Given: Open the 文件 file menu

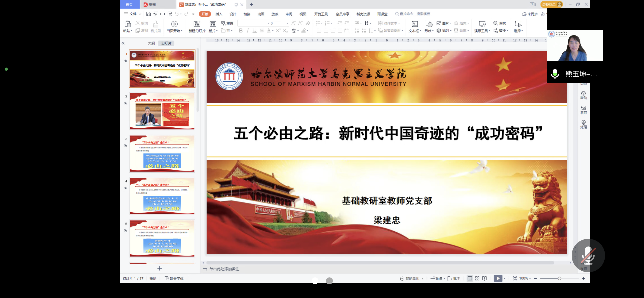Looking at the screenshot, I should coord(133,14).
